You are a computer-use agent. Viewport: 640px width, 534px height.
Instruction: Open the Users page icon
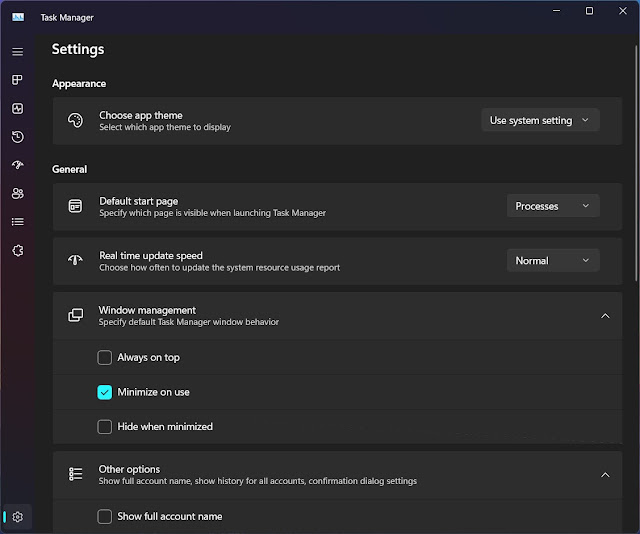tap(18, 193)
